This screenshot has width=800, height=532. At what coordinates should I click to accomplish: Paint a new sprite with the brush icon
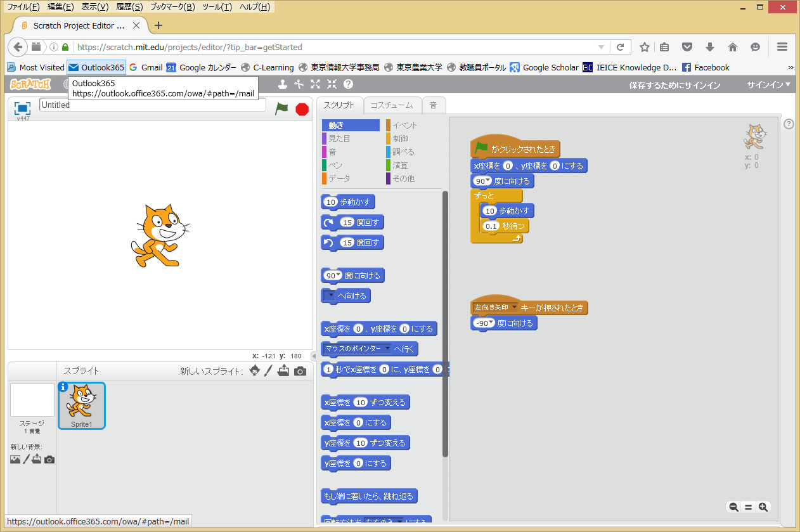click(268, 371)
